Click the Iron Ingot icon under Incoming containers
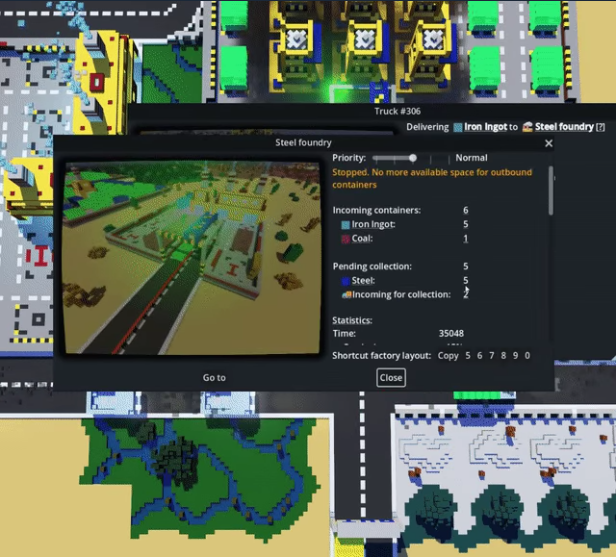616x557 pixels. [x=345, y=225]
